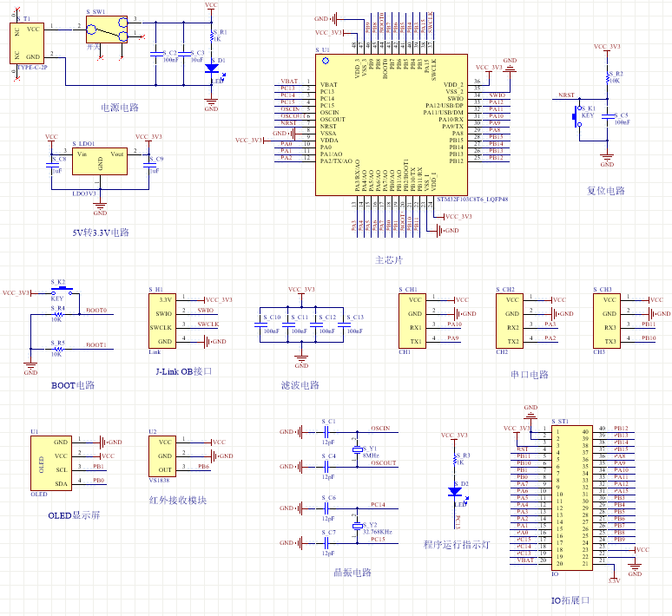This screenshot has width=672, height=616.
Task: Click the S_CH1 serial port connector
Action: 412,320
